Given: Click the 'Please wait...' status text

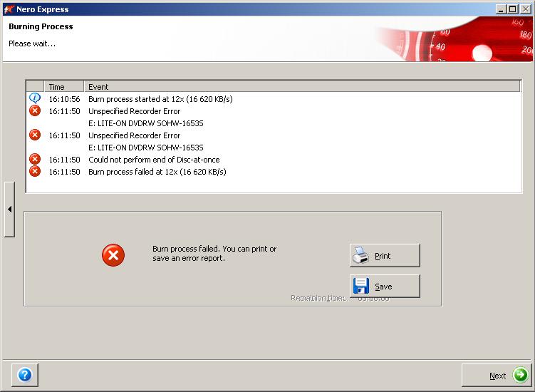Looking at the screenshot, I should 32,43.
